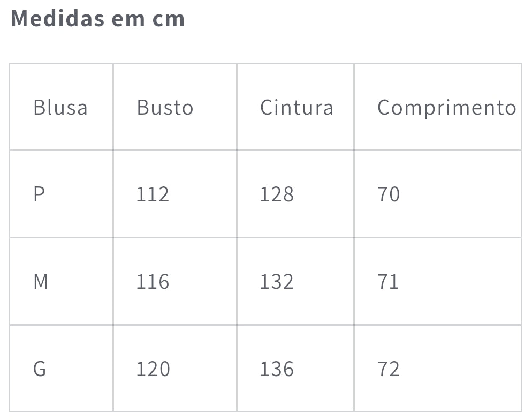Select bust value 116

pos(153,281)
